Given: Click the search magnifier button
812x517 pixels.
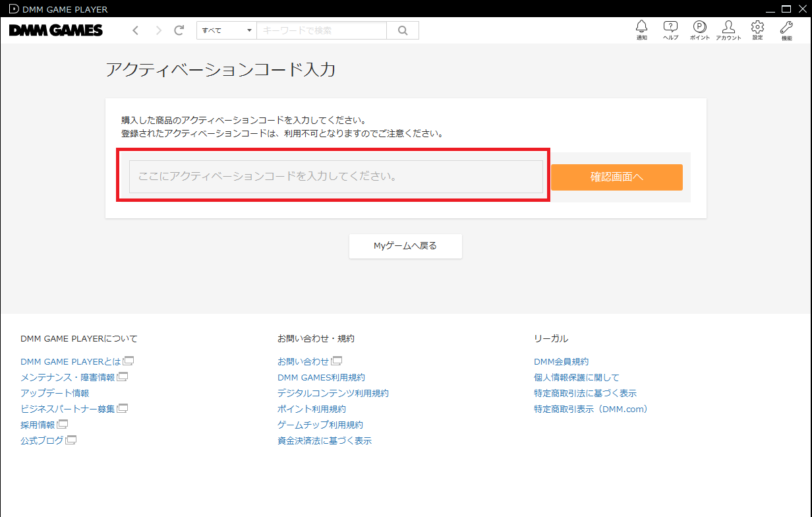Looking at the screenshot, I should tap(403, 30).
